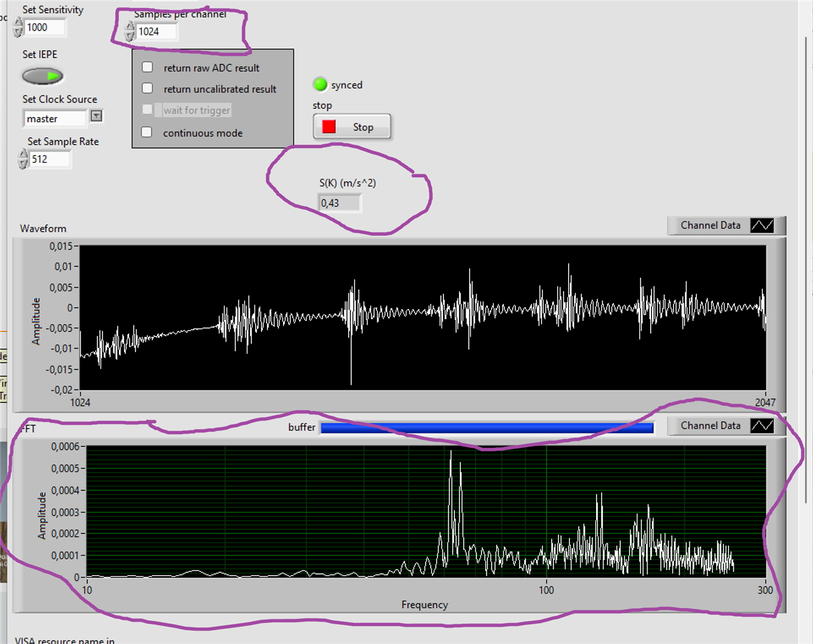Viewport: 813px width, 644px height.
Task: Check the wait for trigger box
Action: coord(148,109)
